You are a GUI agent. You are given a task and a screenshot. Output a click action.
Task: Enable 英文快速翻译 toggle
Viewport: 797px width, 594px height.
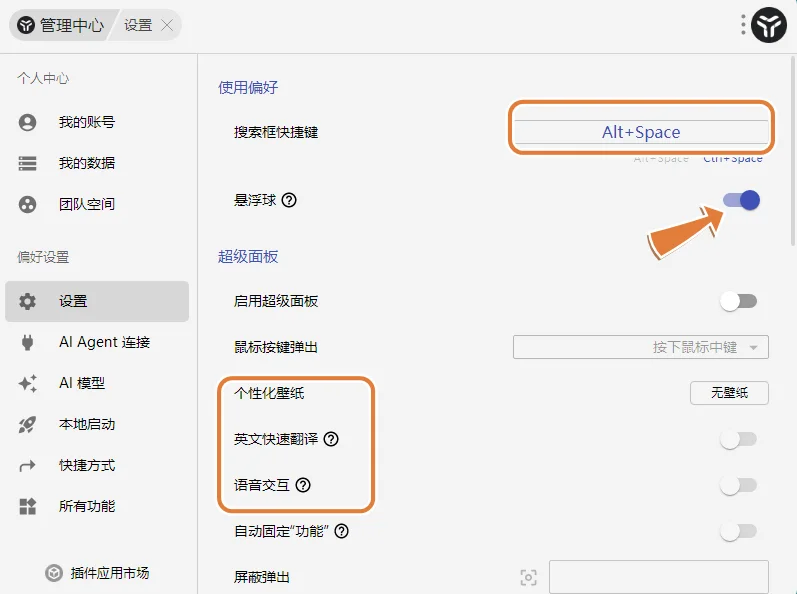click(739, 439)
